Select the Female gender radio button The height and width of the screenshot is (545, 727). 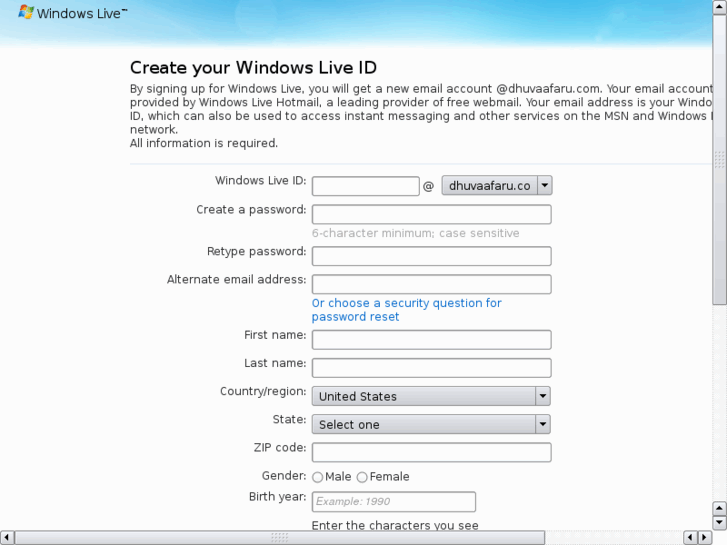(362, 477)
